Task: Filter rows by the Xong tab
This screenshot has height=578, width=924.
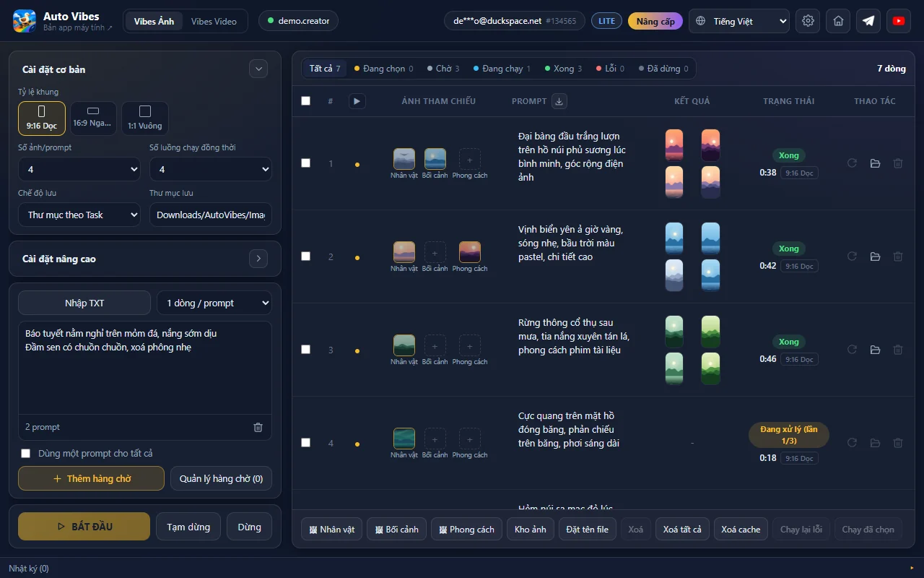Action: (x=564, y=69)
